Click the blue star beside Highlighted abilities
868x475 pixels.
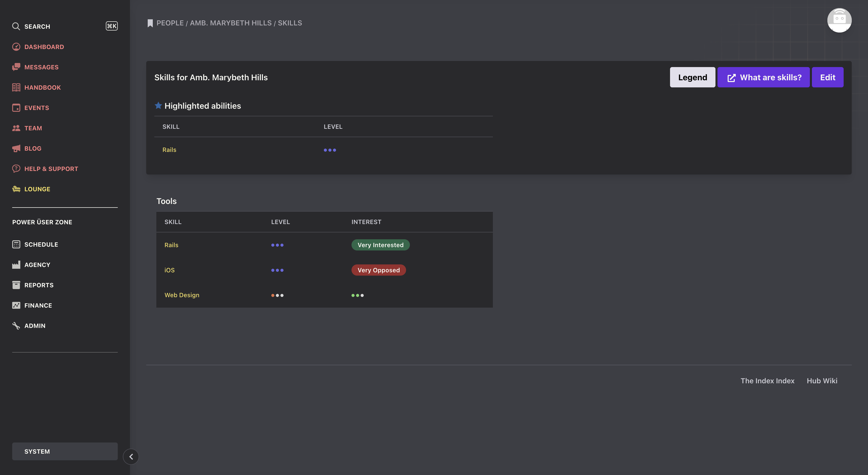pyautogui.click(x=158, y=105)
